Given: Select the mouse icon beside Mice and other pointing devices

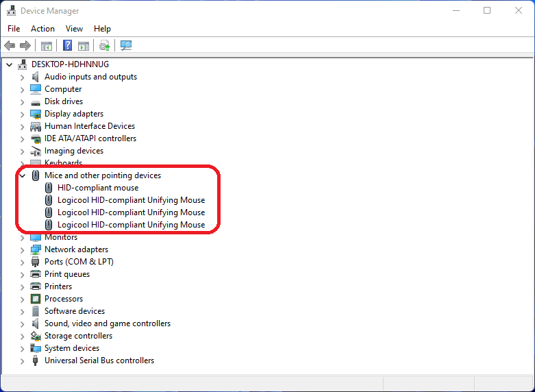Looking at the screenshot, I should (x=36, y=175).
